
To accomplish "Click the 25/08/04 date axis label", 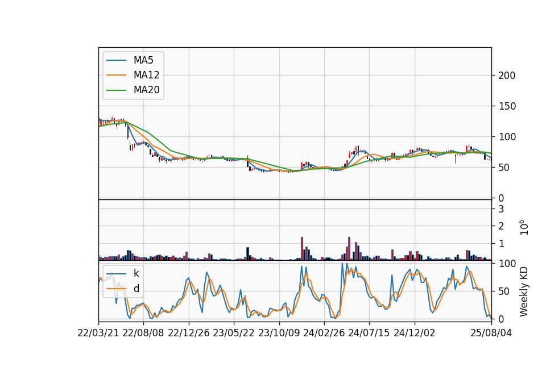I will click(x=491, y=333).
